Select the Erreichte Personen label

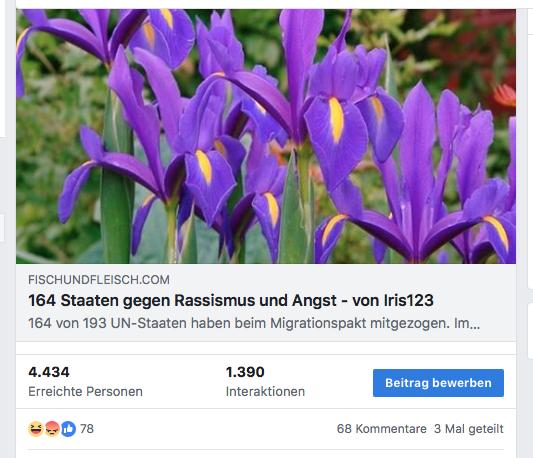pos(85,392)
